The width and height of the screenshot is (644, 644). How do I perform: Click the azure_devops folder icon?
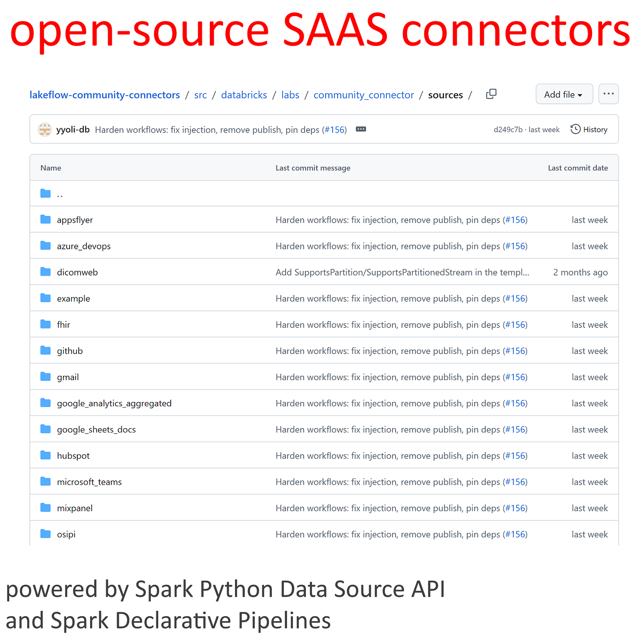pyautogui.click(x=46, y=246)
